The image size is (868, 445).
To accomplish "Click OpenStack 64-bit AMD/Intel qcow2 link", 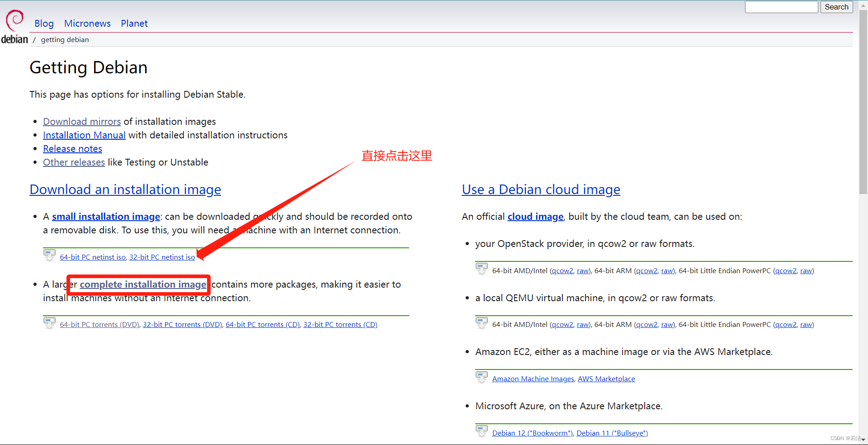I will tap(562, 271).
